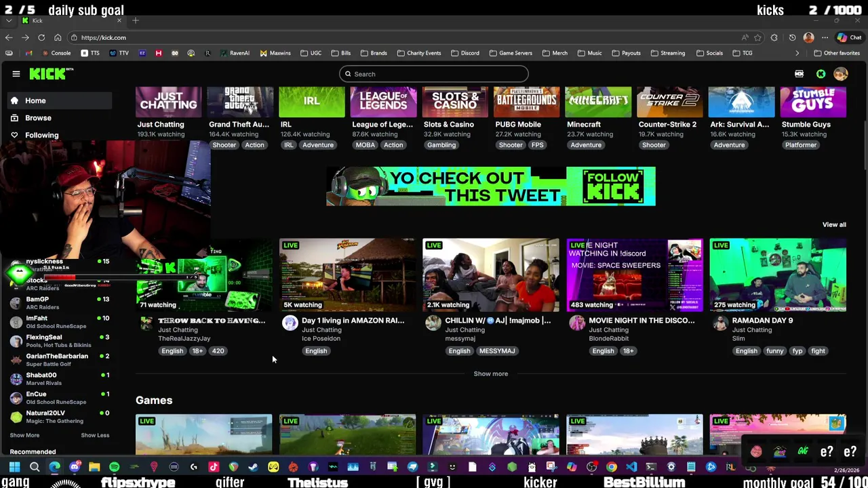Viewport: 868px width, 488px height.
Task: Expand the UGC bookmarks folder
Action: point(311,53)
